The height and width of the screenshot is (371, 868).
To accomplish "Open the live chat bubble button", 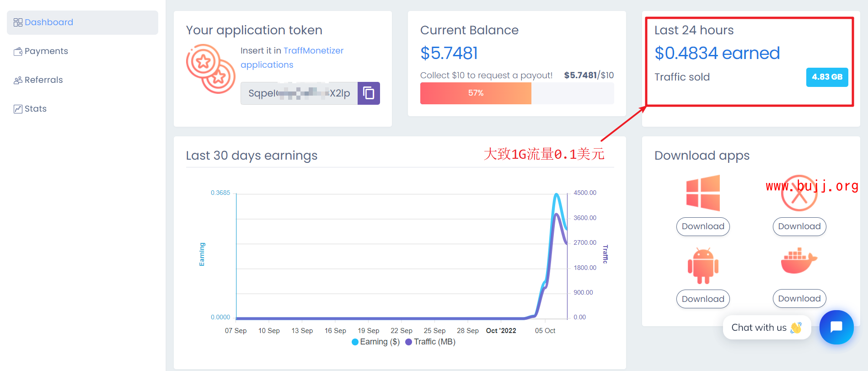I will click(836, 327).
